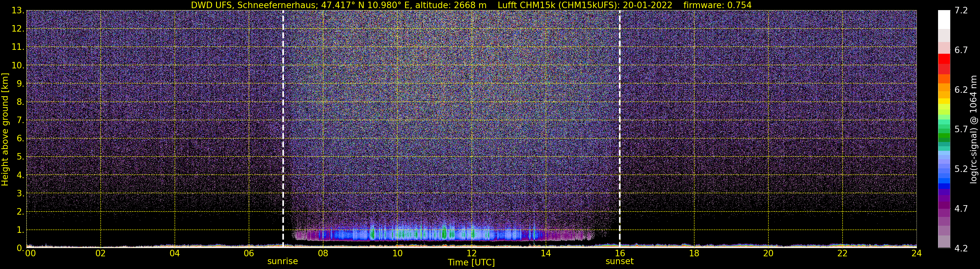980x269 pixels.
Task: Click the colorbar value 6.2
Action: point(961,90)
